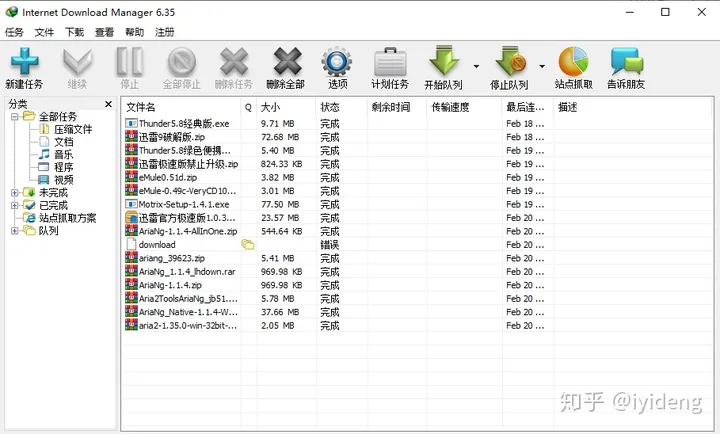Click the 77.50 MB size cell
720x434 pixels.
click(280, 204)
